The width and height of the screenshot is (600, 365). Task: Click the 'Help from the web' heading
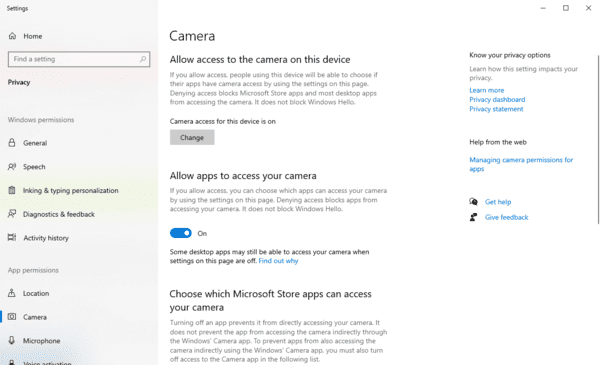coord(498,142)
